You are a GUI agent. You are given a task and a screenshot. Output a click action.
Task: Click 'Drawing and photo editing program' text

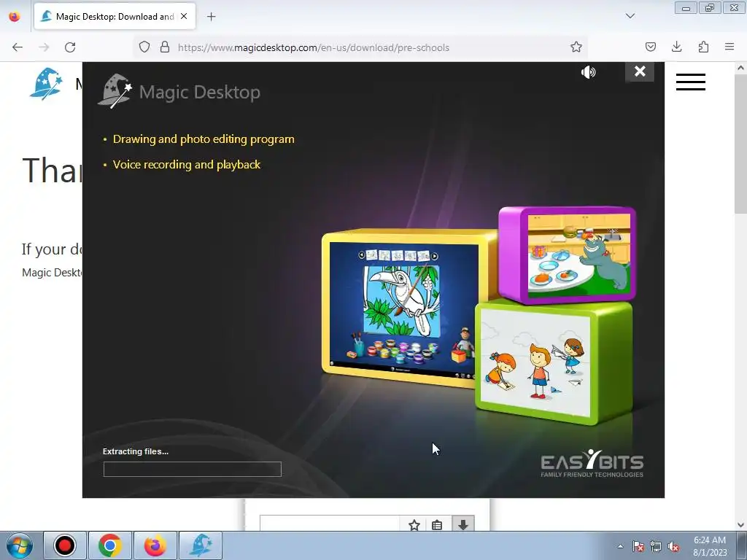204,139
